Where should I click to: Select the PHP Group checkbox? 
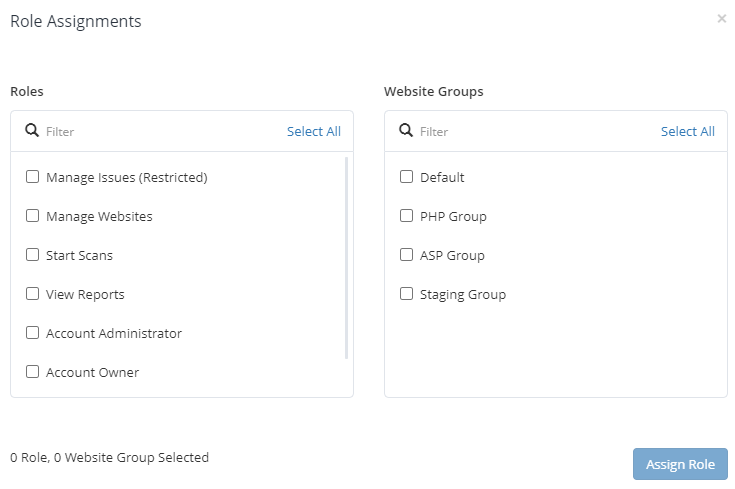coord(407,216)
